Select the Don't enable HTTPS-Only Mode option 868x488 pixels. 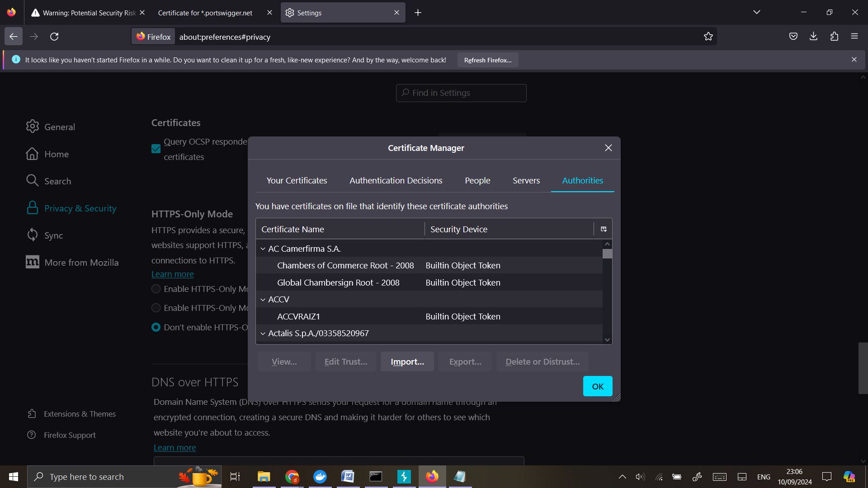[156, 327]
